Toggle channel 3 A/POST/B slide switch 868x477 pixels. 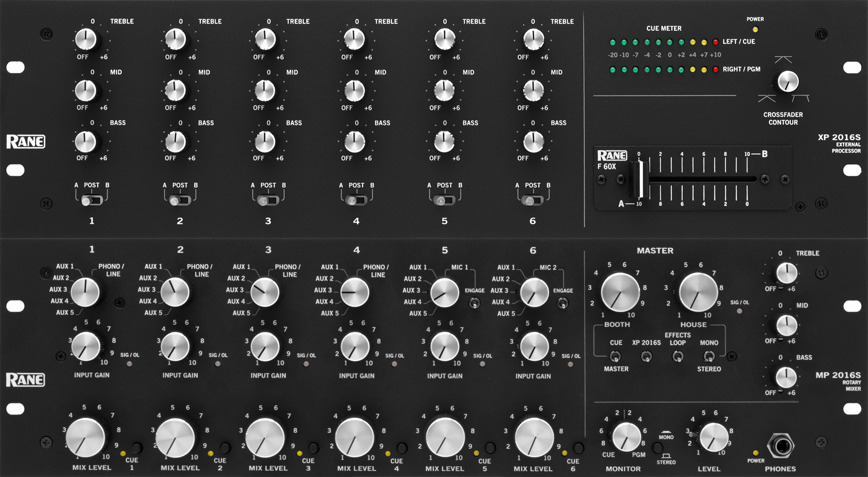click(268, 200)
